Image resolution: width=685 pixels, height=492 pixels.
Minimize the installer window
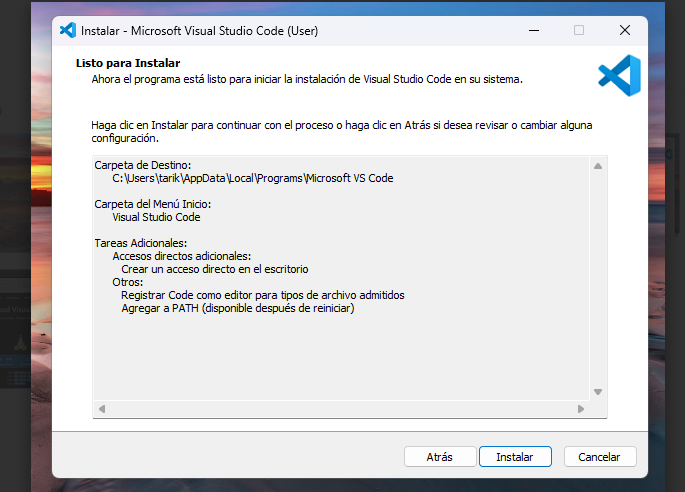(x=532, y=30)
